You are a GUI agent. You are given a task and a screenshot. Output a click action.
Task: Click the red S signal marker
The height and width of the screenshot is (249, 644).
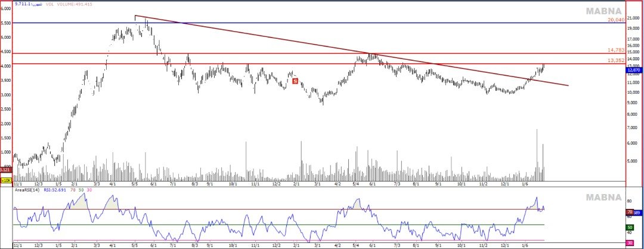point(295,81)
